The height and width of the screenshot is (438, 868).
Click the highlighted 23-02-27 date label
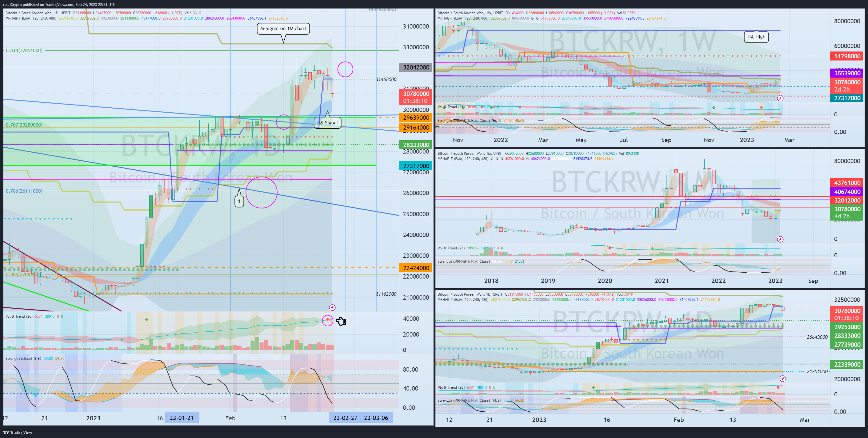pos(346,418)
